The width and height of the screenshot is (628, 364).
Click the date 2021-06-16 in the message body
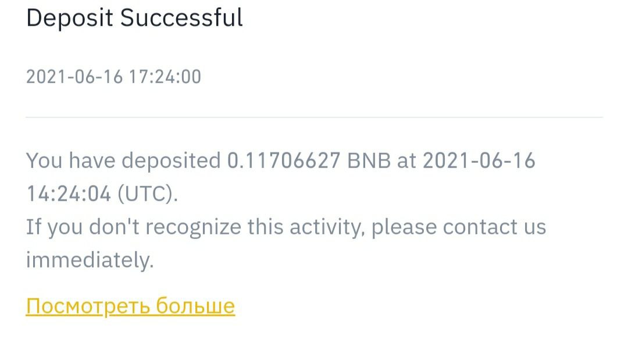coord(479,160)
